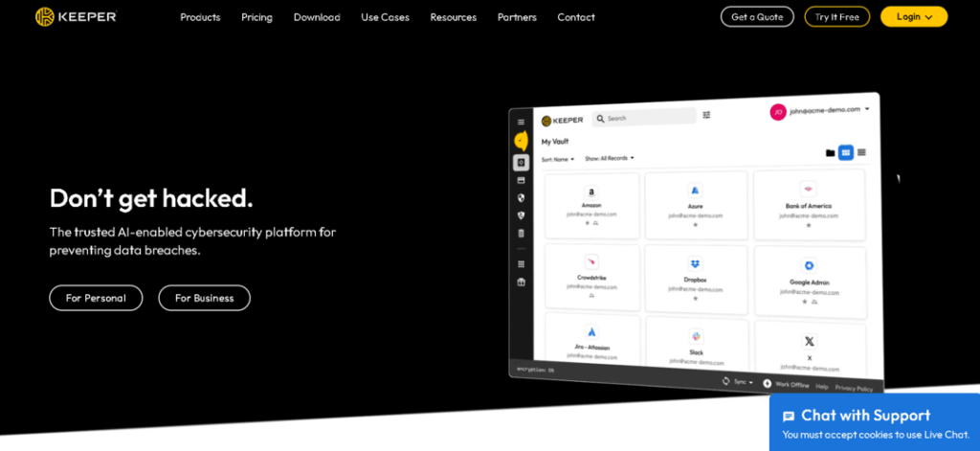Open the Contact menu item
Screen dimensions: 980x451
576,17
